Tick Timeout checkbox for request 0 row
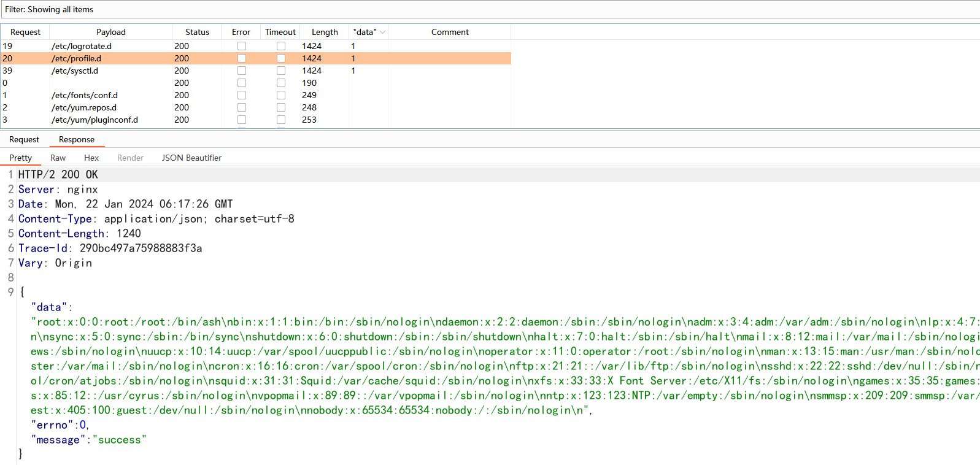980x465 pixels. [281, 83]
